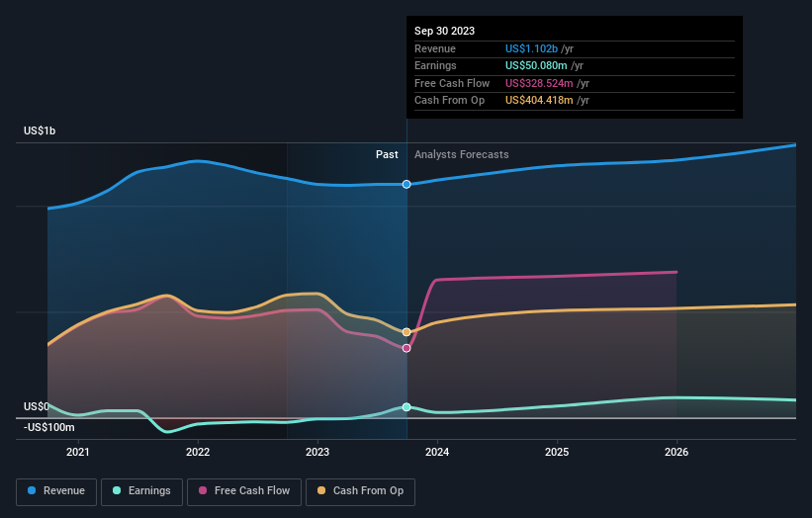The image size is (812, 518).
Task: Click the US$1.102b revenue value
Action: click(x=531, y=48)
